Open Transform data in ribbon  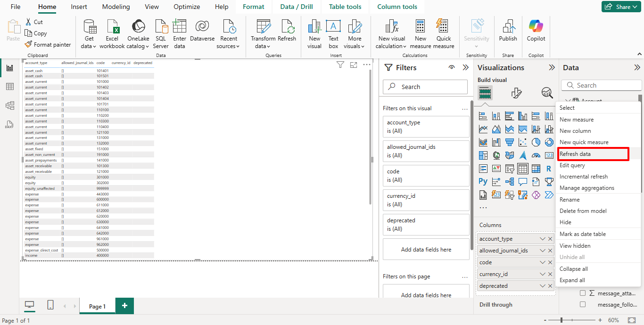coord(263,34)
